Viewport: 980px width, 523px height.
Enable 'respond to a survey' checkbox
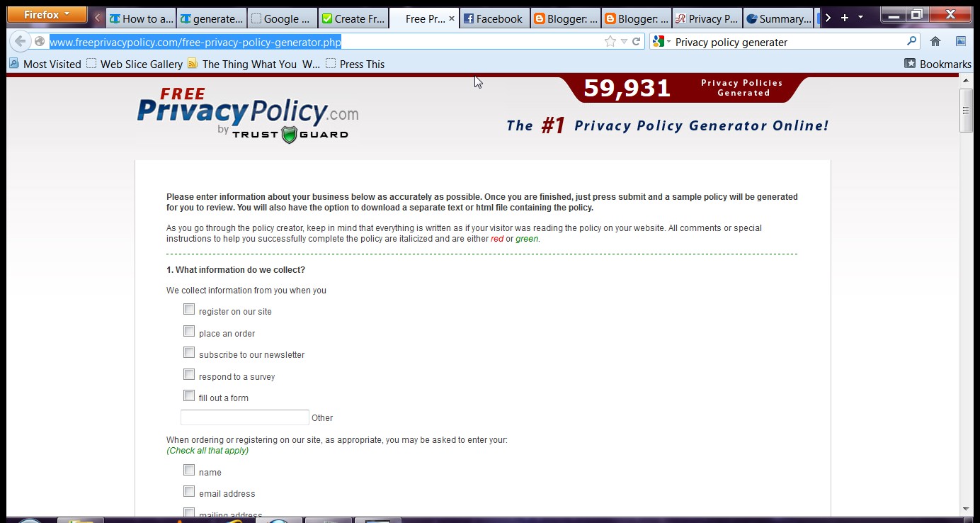(189, 374)
